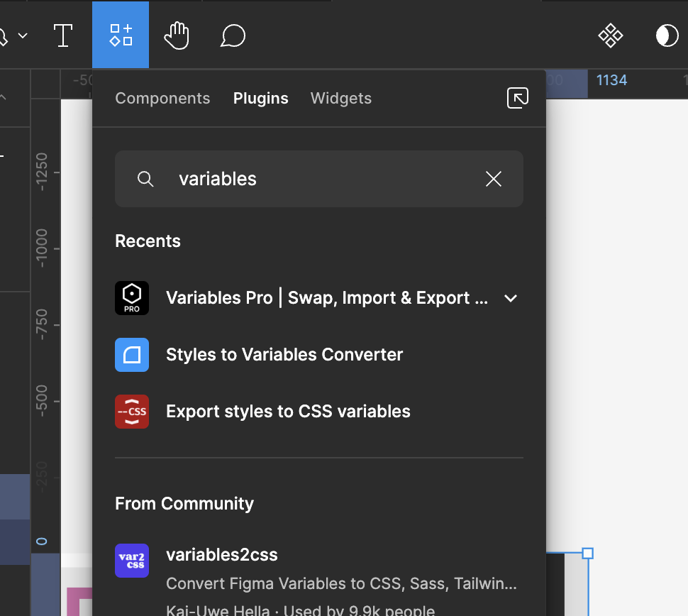Toggle the mask contrast icon
The image size is (688, 616).
click(x=667, y=35)
